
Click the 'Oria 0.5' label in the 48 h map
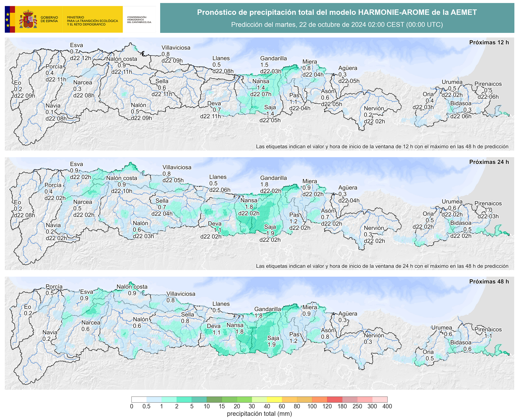pyautogui.click(x=428, y=355)
